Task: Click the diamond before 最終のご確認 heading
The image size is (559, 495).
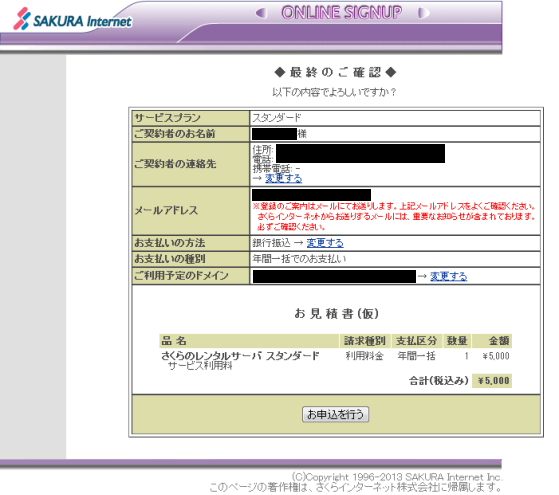Action: [280, 72]
